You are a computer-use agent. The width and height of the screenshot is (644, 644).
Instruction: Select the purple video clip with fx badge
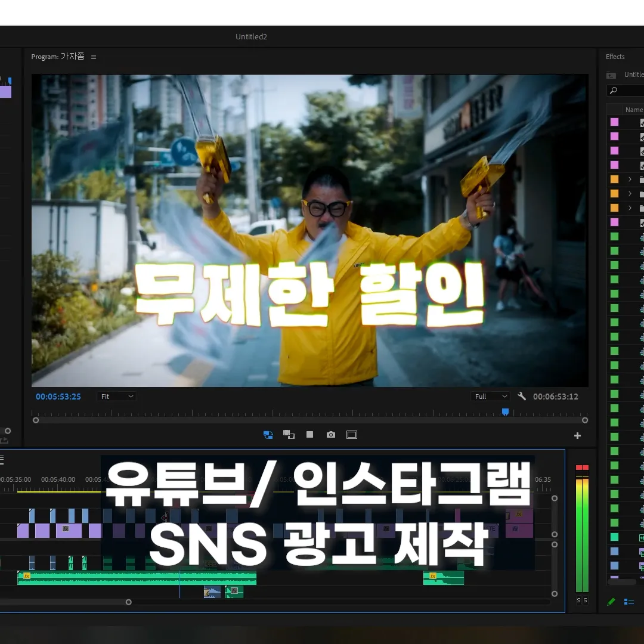coord(69,530)
